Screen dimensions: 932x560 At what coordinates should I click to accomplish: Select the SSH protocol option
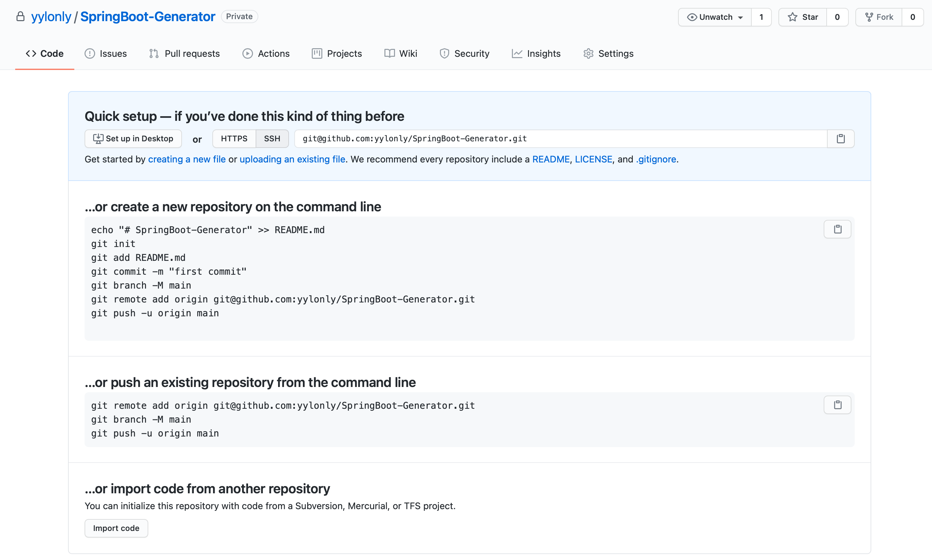(x=272, y=138)
